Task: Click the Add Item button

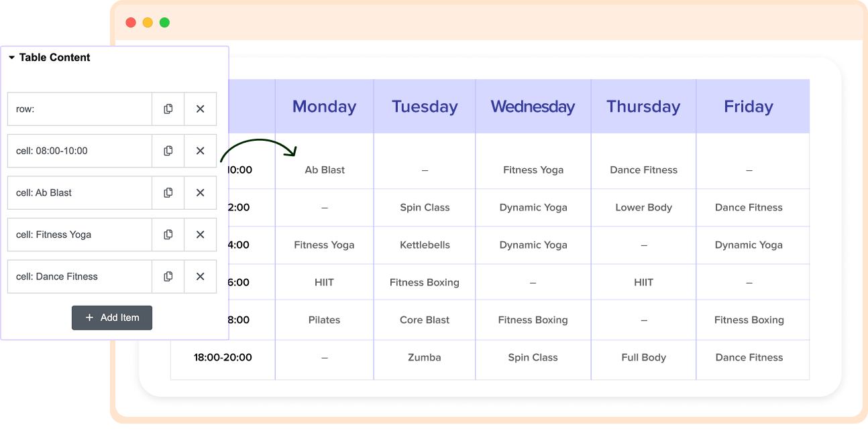Action: (x=112, y=318)
